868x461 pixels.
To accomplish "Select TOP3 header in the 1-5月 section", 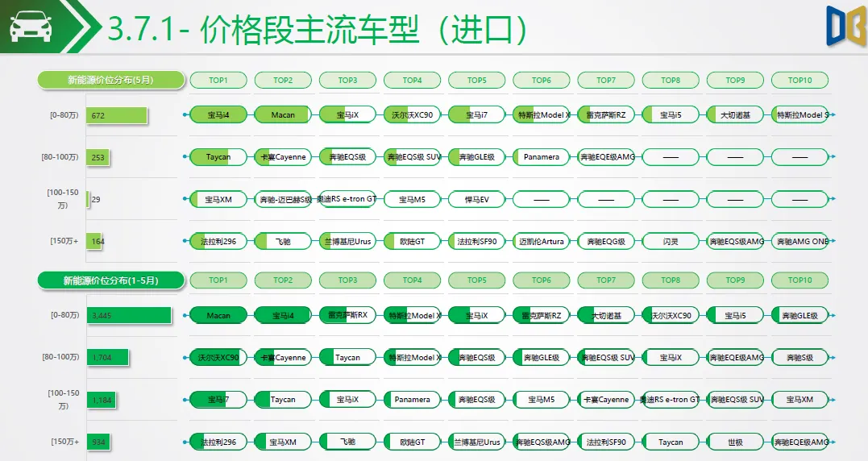I will click(347, 280).
